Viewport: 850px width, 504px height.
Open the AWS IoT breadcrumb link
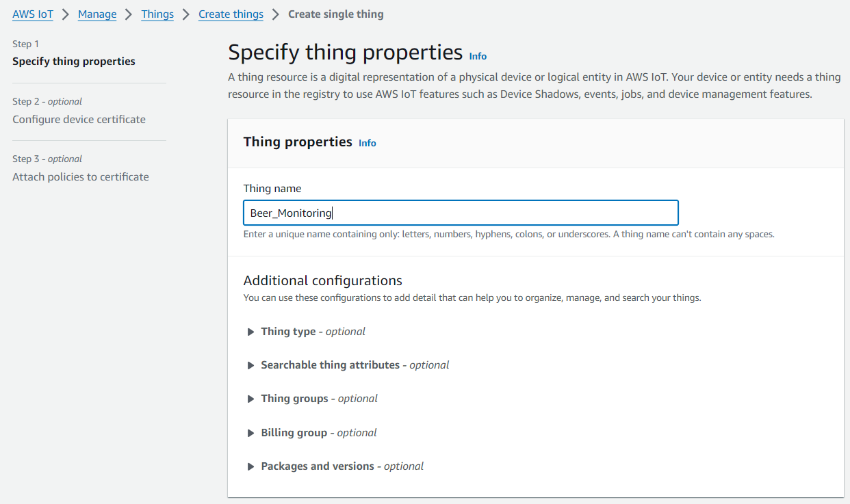click(33, 14)
